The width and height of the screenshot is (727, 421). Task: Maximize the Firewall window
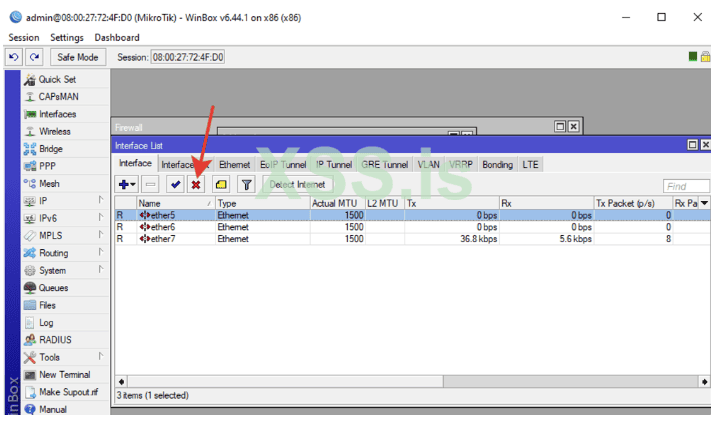560,126
